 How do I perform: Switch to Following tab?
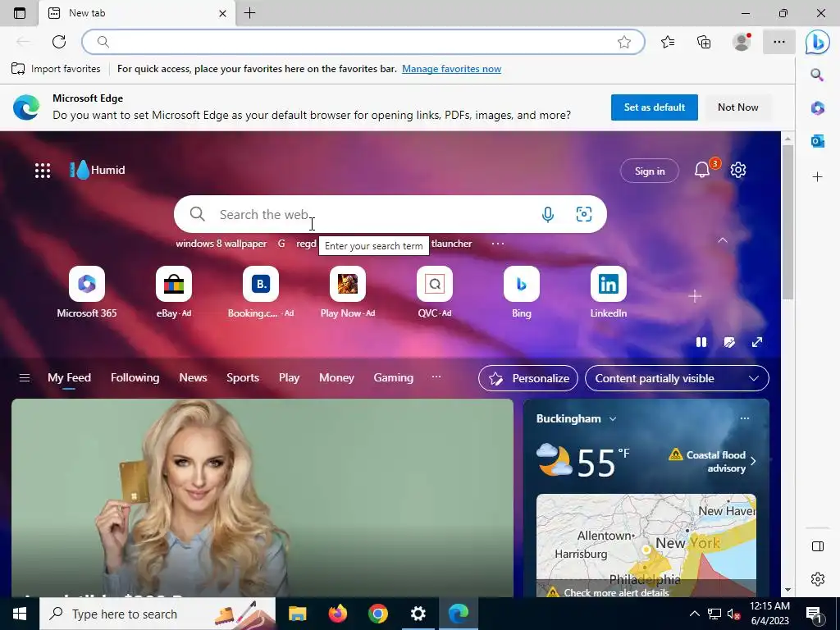click(x=135, y=377)
